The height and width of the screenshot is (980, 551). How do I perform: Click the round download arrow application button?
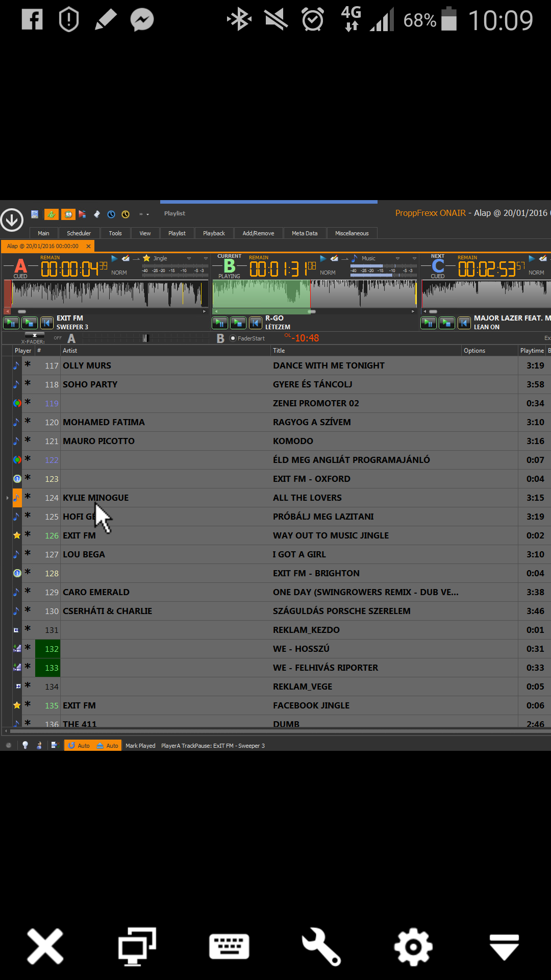point(12,220)
